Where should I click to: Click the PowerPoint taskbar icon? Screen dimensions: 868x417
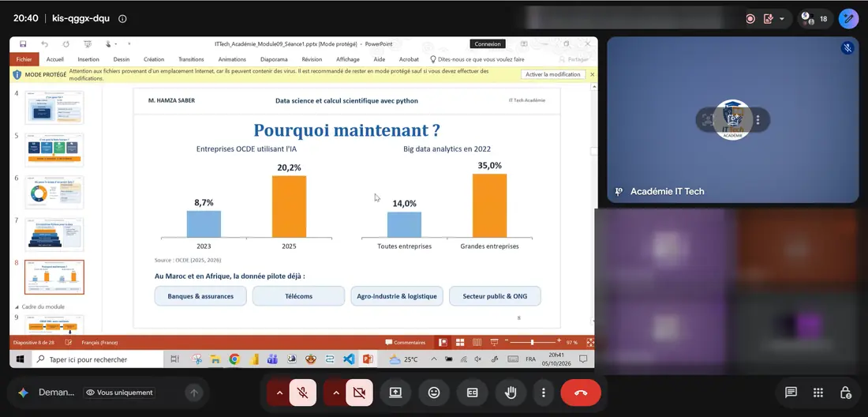click(368, 359)
